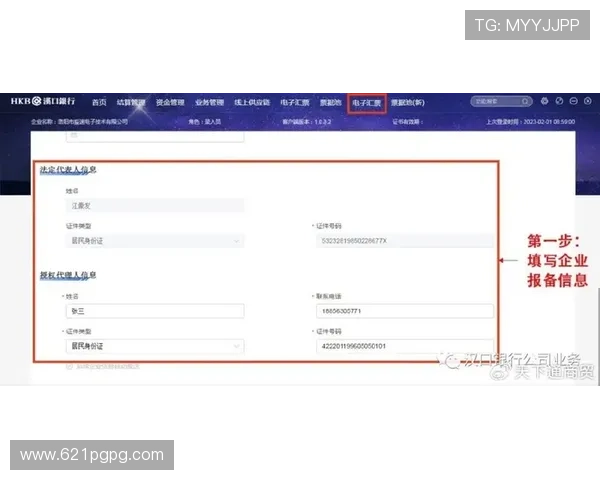Open the 结算管理 menu tab
The width and height of the screenshot is (600, 480).
coord(131,102)
